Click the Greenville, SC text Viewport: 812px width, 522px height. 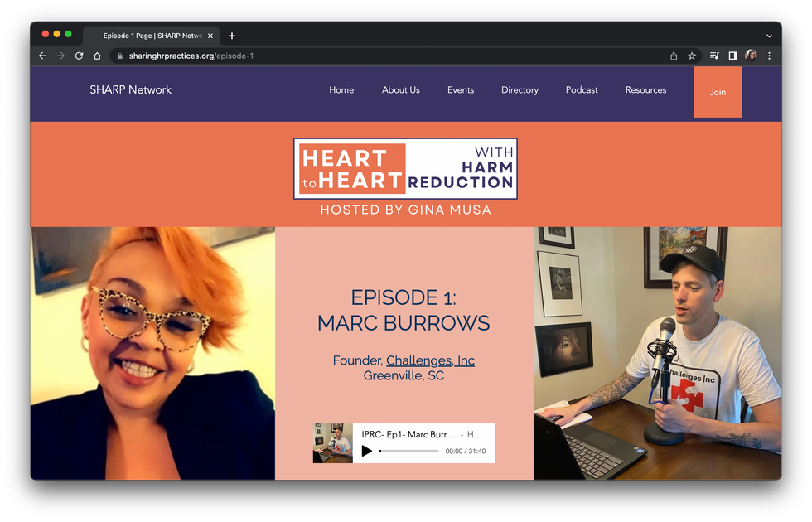(x=404, y=375)
